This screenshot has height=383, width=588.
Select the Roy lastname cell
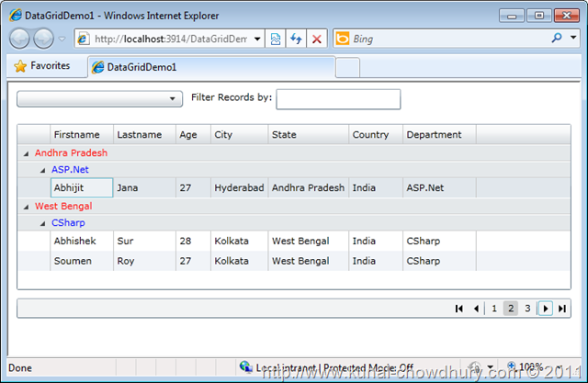click(145, 261)
